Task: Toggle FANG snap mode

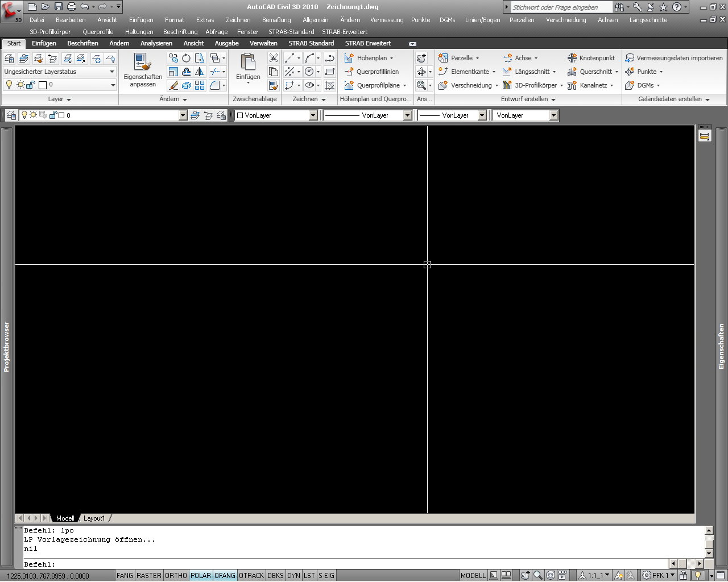Action: point(125,575)
